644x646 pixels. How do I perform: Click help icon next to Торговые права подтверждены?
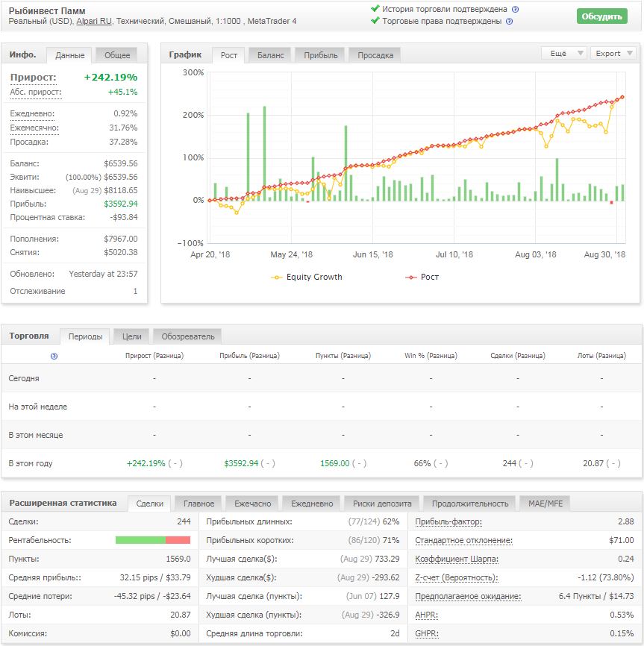point(509,22)
